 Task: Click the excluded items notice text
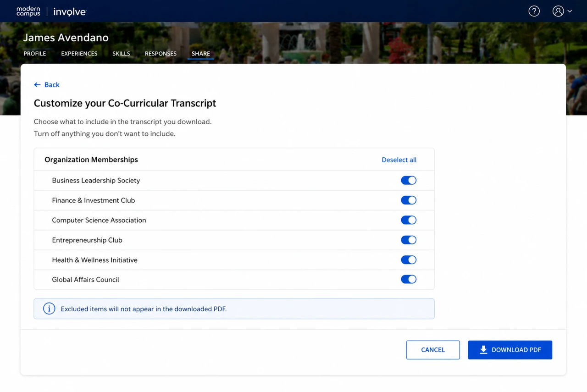[144, 309]
